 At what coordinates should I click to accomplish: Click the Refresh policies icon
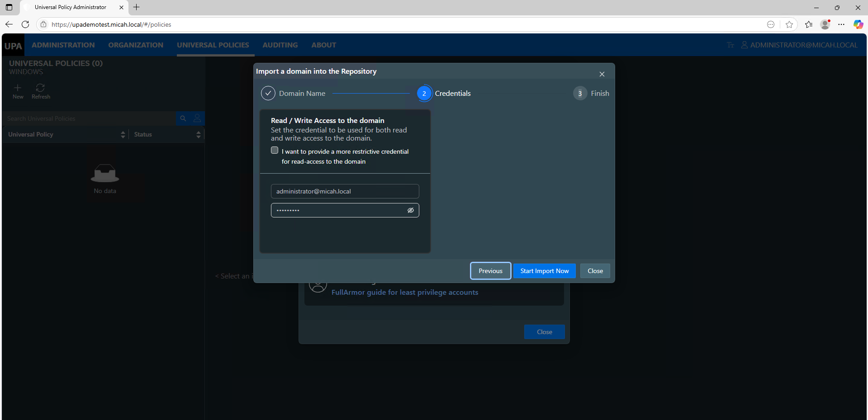(x=40, y=88)
